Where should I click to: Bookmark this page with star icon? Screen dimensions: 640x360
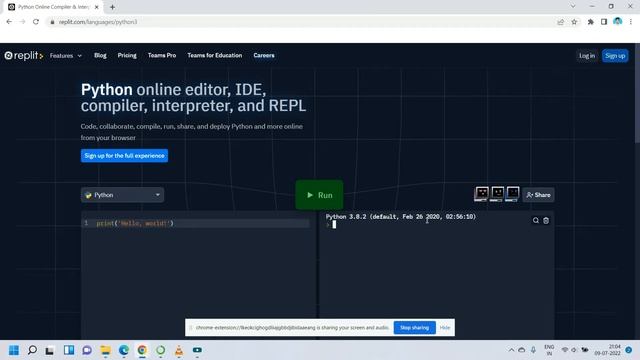click(574, 22)
